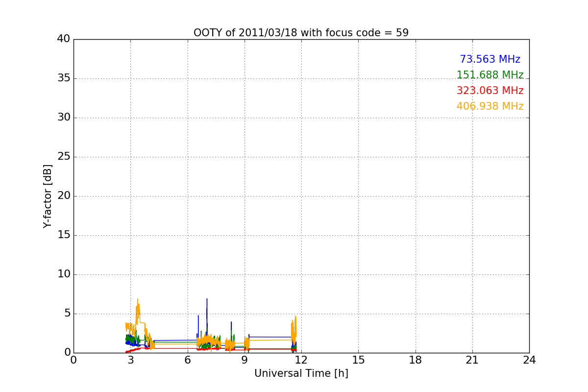The width and height of the screenshot is (588, 392).
Task: Click the y-axis tick label 20
Action: click(64, 196)
